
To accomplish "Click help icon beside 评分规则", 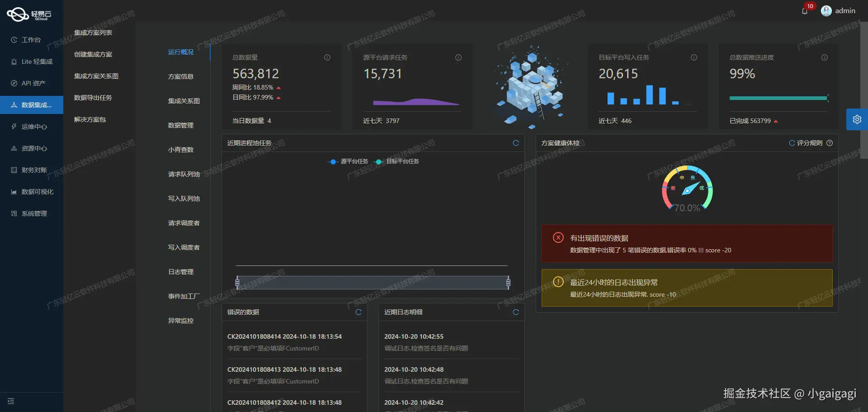I will coord(830,143).
